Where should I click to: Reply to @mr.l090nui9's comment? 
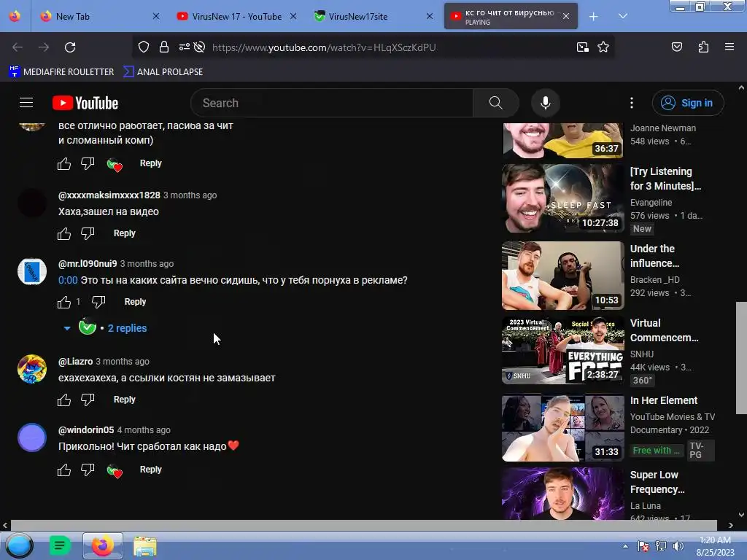click(x=135, y=302)
